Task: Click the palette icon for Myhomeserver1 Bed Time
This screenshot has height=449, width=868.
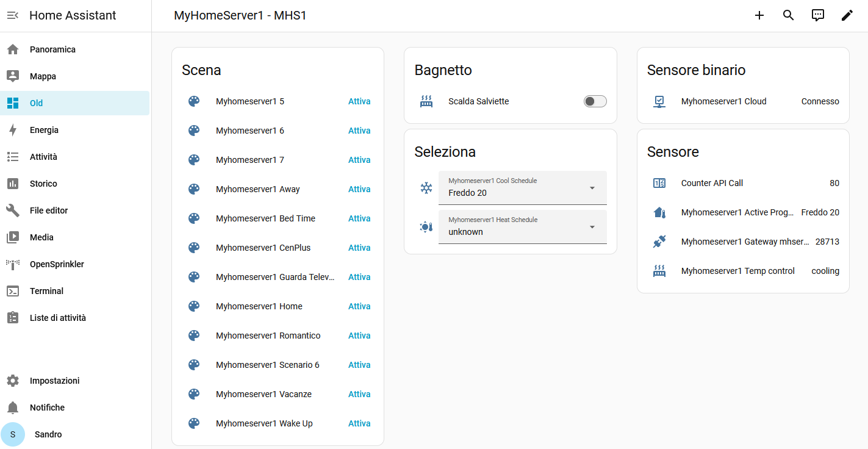Action: (x=194, y=218)
